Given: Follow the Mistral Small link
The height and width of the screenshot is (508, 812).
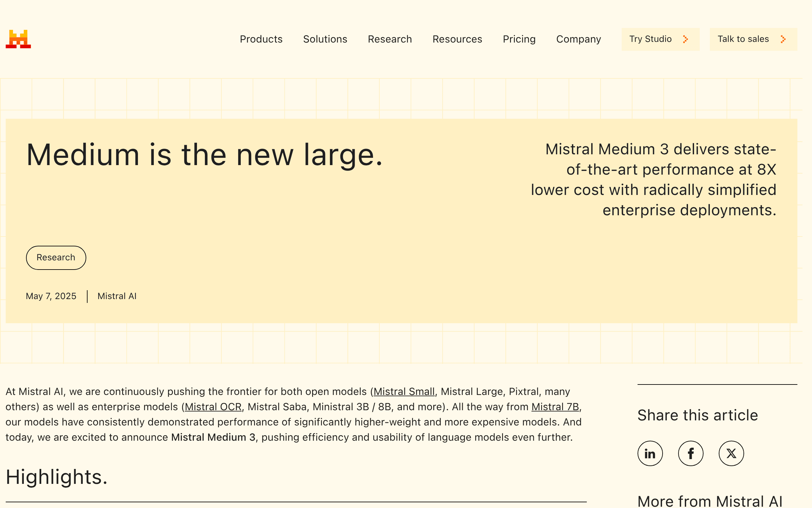Looking at the screenshot, I should (x=404, y=391).
